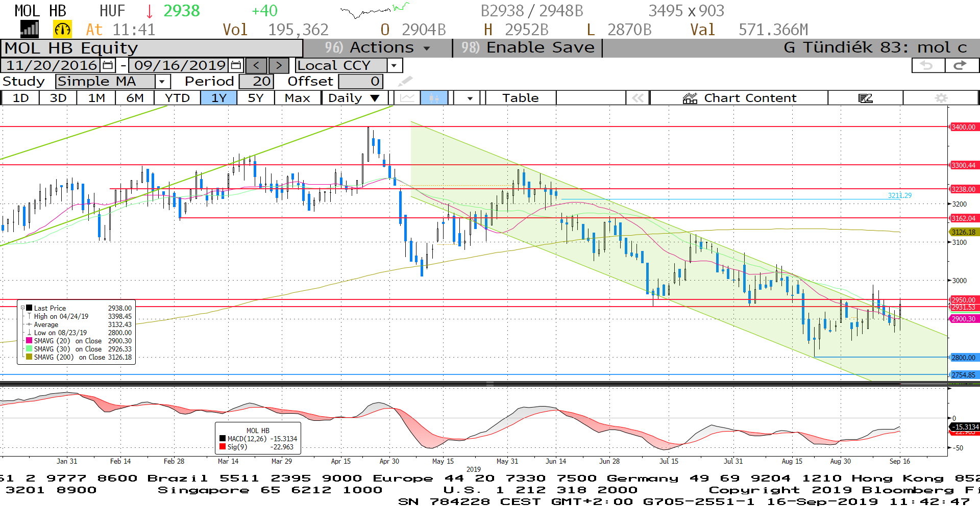Shift the date range forward with right arrow
The height and width of the screenshot is (530, 980).
click(279, 65)
